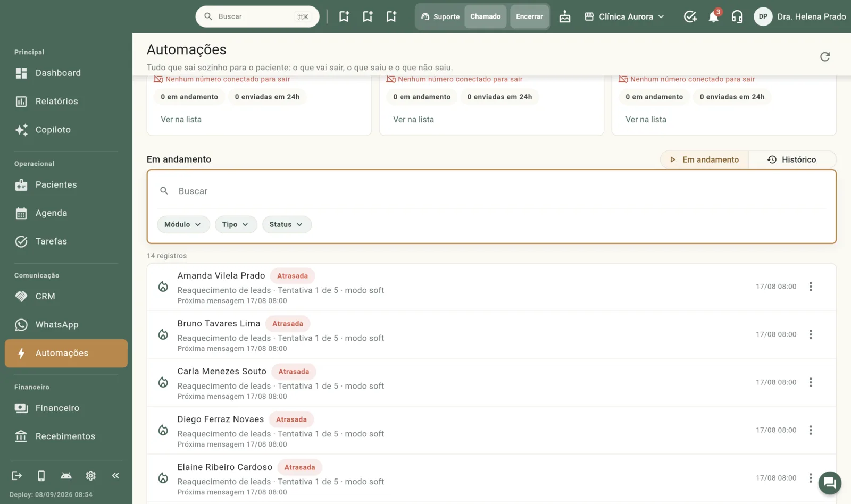Expand the Módulo filter dropdown

183,224
